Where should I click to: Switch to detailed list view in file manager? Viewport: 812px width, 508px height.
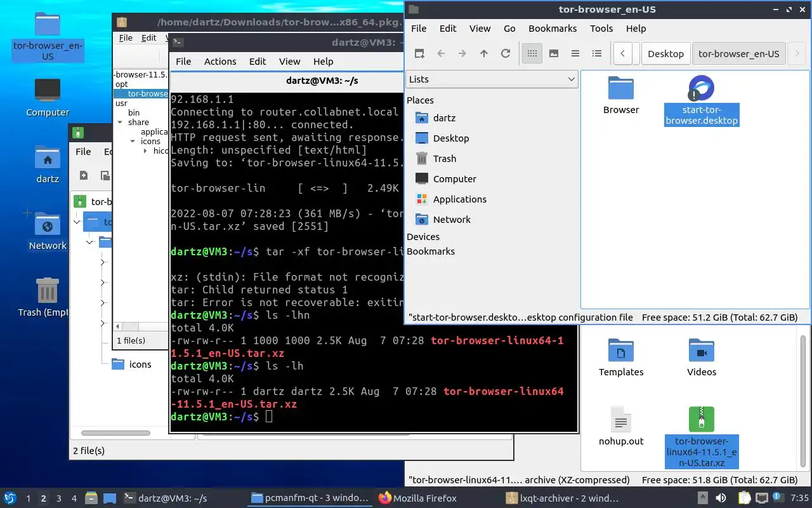point(597,53)
